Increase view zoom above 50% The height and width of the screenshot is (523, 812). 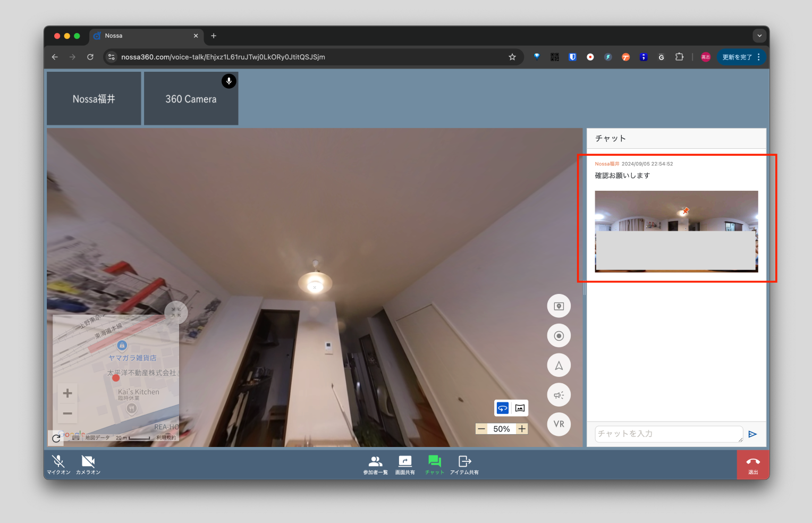pos(522,429)
